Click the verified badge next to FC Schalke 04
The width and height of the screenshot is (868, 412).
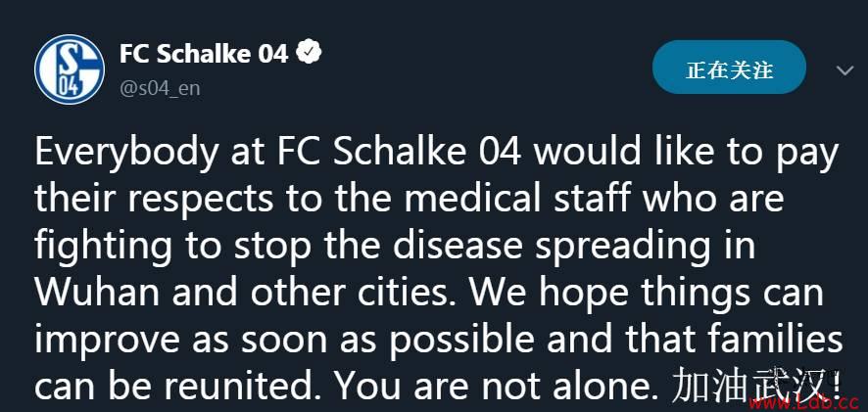[310, 53]
